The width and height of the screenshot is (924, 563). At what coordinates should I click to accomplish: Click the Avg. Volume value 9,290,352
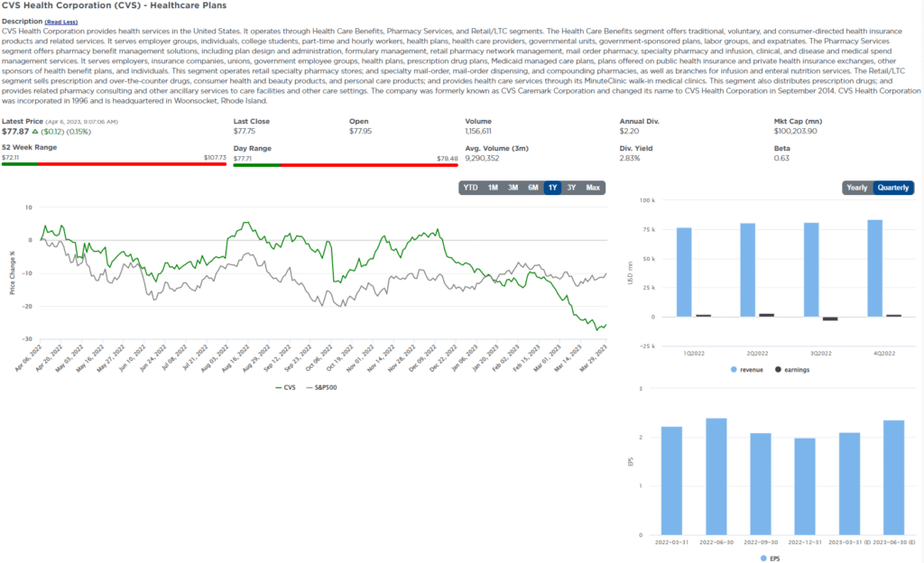482,159
